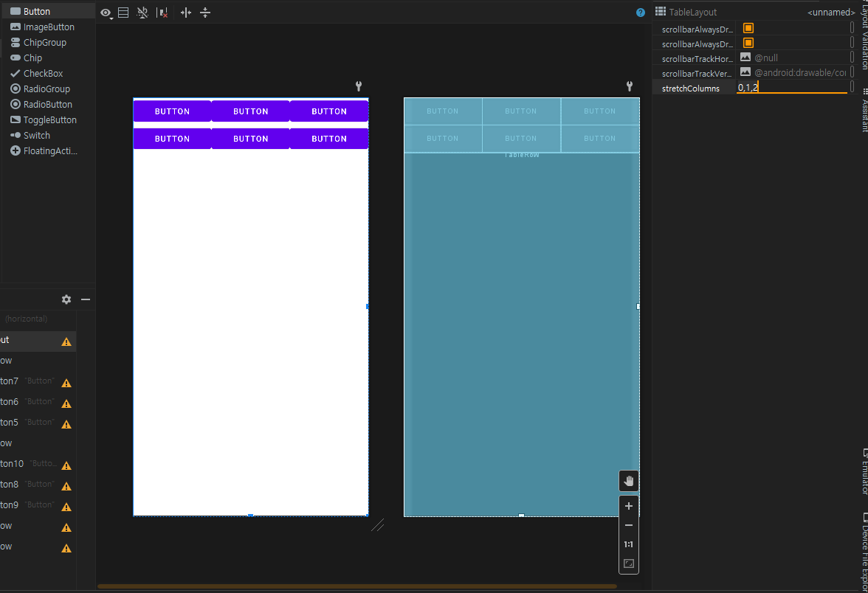Click warning icon on the ton5 row
This screenshot has width=868, height=593.
click(x=66, y=424)
